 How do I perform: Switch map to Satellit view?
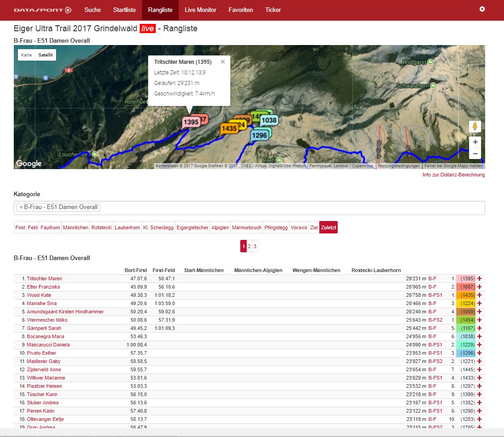click(45, 55)
